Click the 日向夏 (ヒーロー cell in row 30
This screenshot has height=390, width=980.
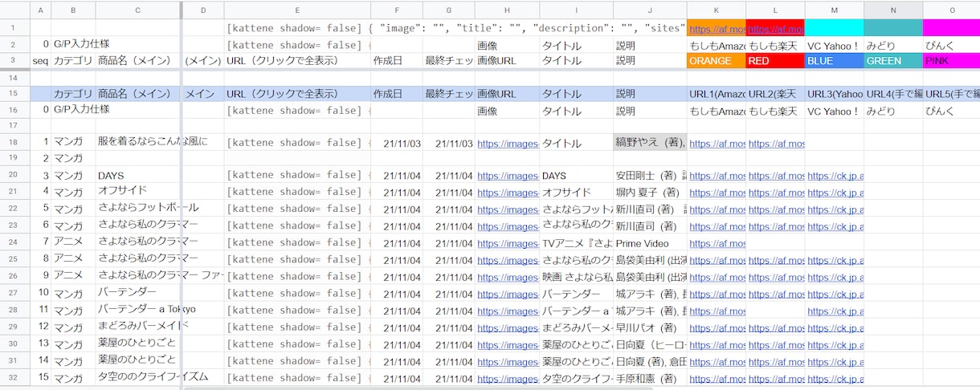pyautogui.click(x=650, y=344)
